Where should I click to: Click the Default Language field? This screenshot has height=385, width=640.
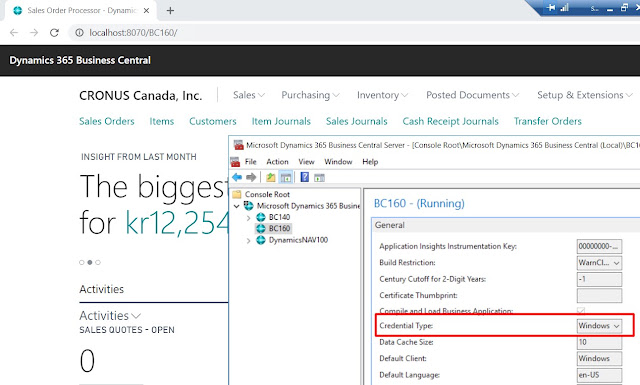click(x=599, y=375)
